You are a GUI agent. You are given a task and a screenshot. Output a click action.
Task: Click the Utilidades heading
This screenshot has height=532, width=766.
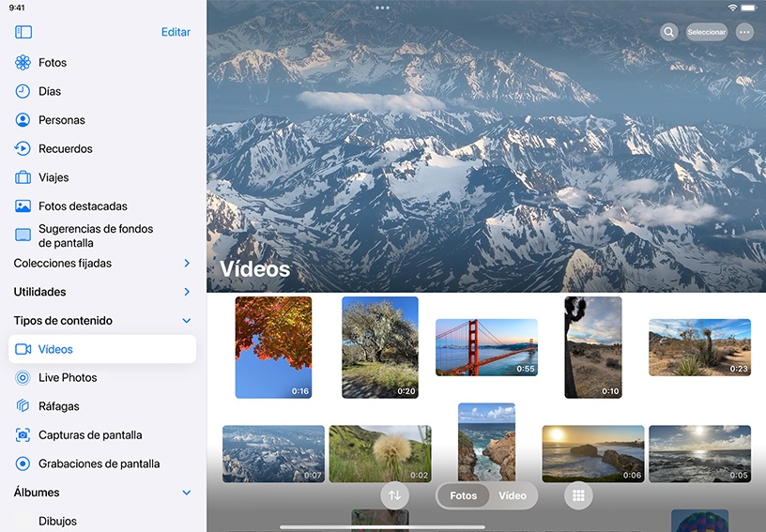[x=39, y=292]
